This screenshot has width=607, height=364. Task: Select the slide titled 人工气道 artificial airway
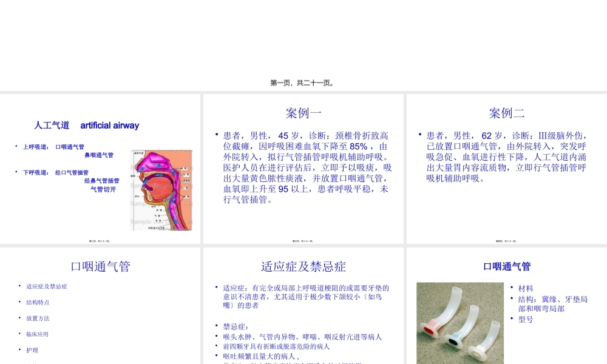(x=87, y=126)
